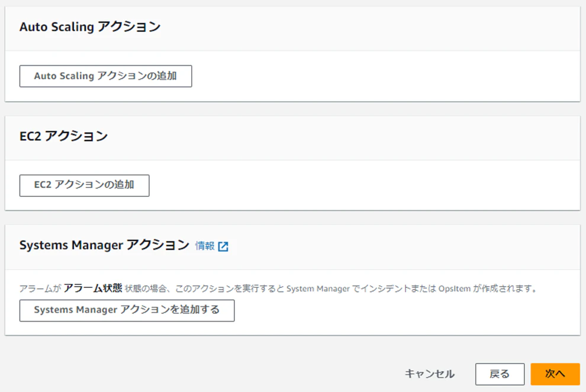Open the 情報 link for Systems Manager
The height and width of the screenshot is (392, 586).
coord(205,246)
